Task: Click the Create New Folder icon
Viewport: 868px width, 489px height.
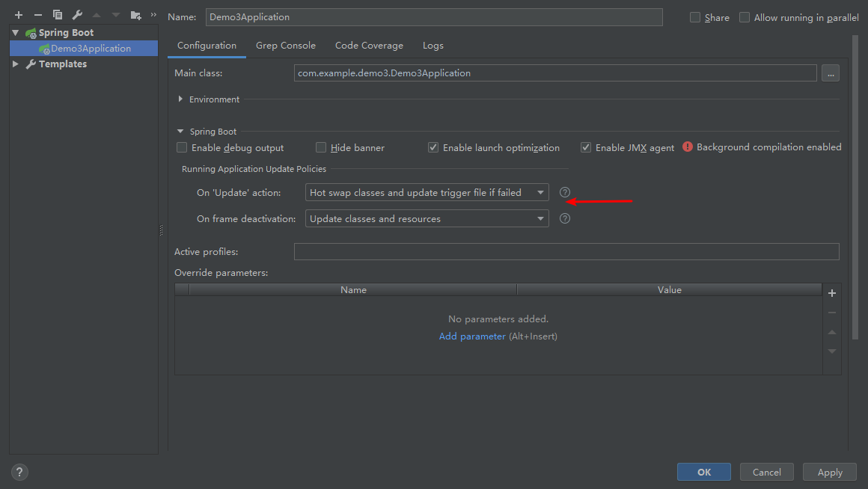Action: point(135,15)
